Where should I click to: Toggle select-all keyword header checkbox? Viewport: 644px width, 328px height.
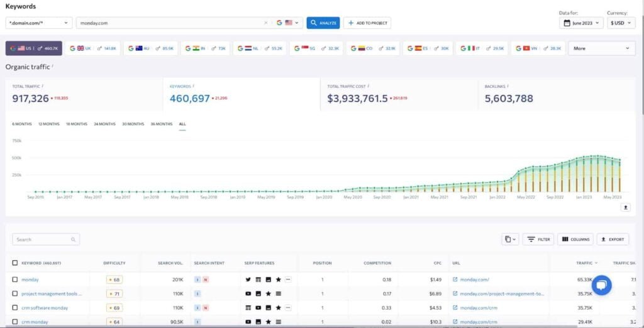[15, 263]
